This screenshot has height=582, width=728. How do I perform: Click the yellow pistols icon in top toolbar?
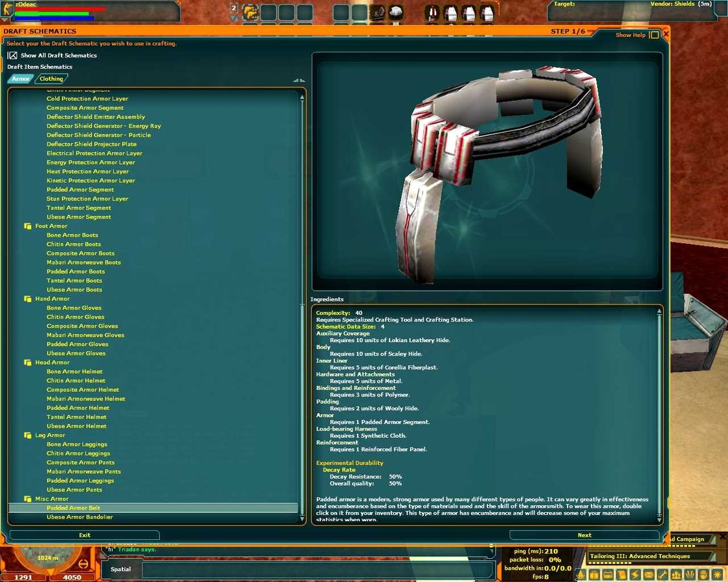250,12
